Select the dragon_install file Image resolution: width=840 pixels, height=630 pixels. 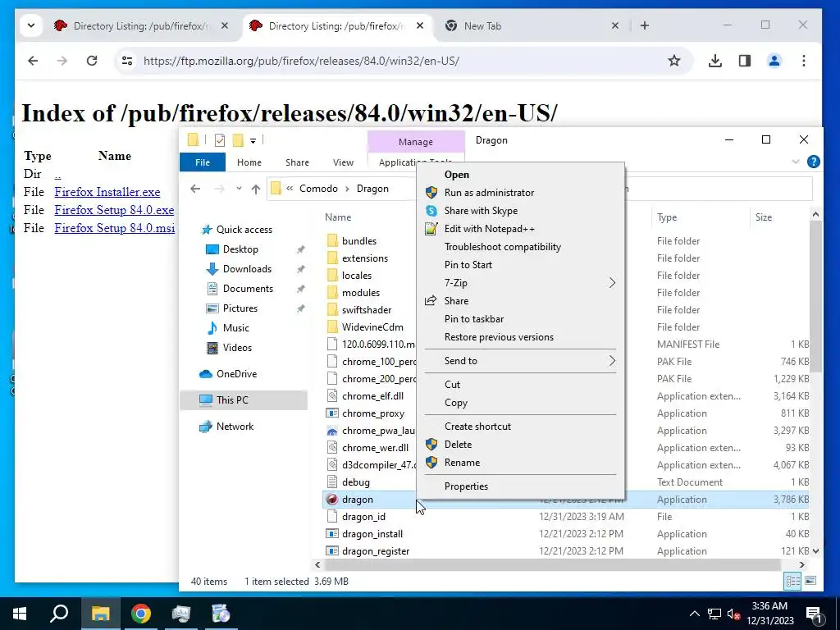372,534
